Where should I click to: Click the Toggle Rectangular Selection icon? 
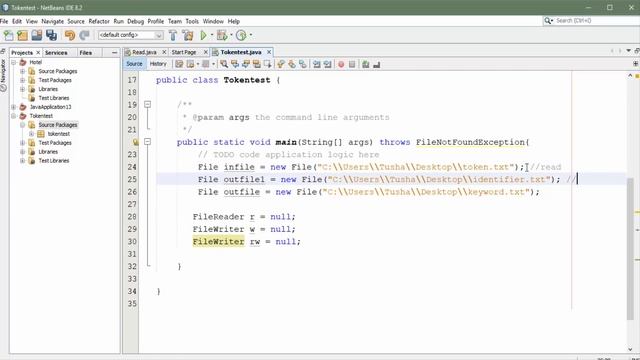tap(267, 64)
